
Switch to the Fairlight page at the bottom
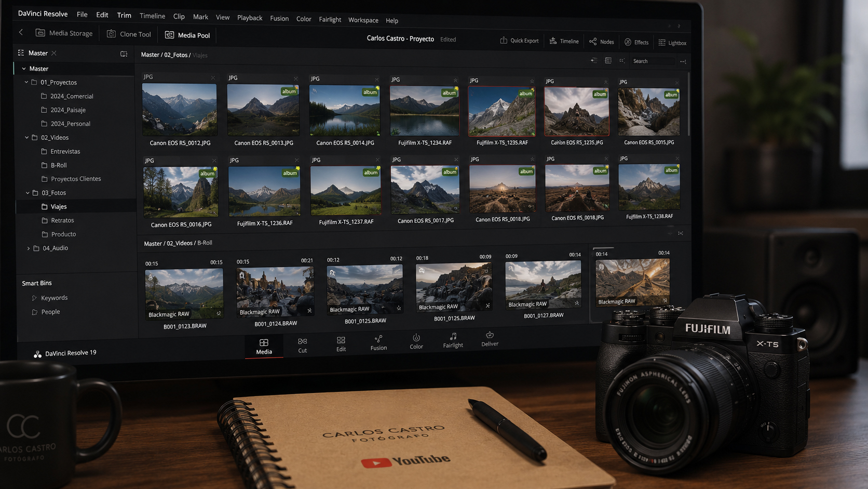click(453, 340)
